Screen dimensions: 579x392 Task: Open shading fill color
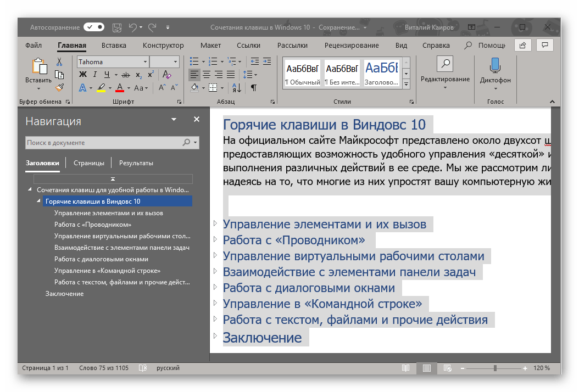[195, 87]
